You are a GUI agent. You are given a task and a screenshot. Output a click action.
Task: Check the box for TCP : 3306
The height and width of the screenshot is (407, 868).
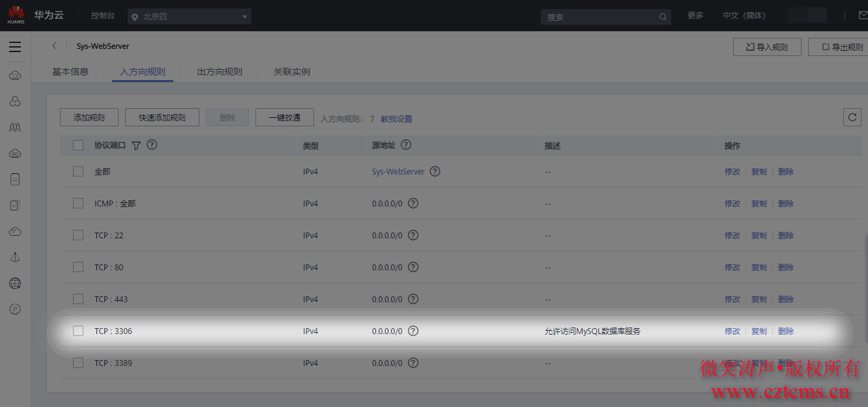(78, 331)
